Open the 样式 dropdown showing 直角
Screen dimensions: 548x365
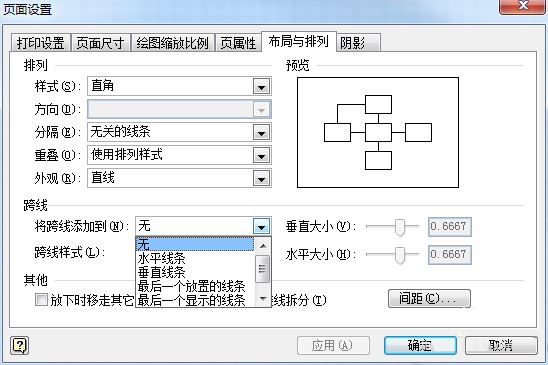(x=179, y=86)
